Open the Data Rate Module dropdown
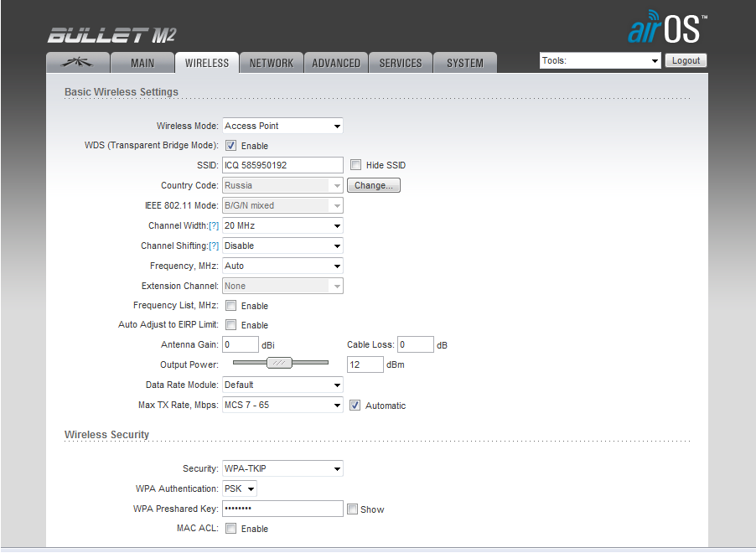The height and width of the screenshot is (553, 756). tap(282, 385)
